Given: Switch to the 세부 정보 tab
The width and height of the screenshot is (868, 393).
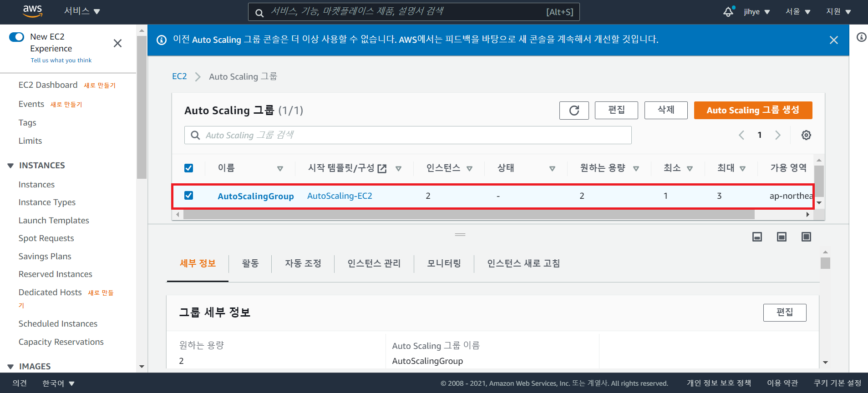Looking at the screenshot, I should 198,263.
